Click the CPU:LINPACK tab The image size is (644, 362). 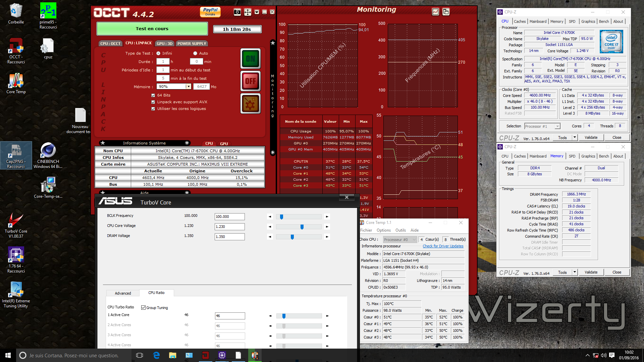point(139,43)
